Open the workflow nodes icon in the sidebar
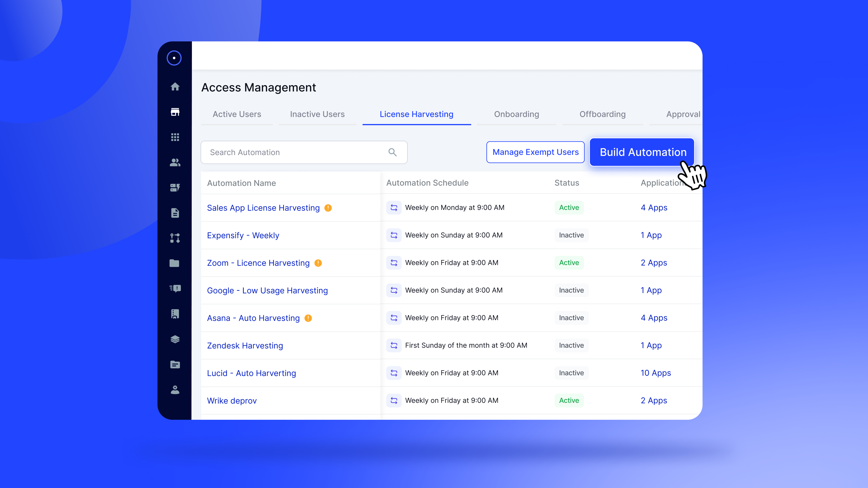 coord(175,238)
